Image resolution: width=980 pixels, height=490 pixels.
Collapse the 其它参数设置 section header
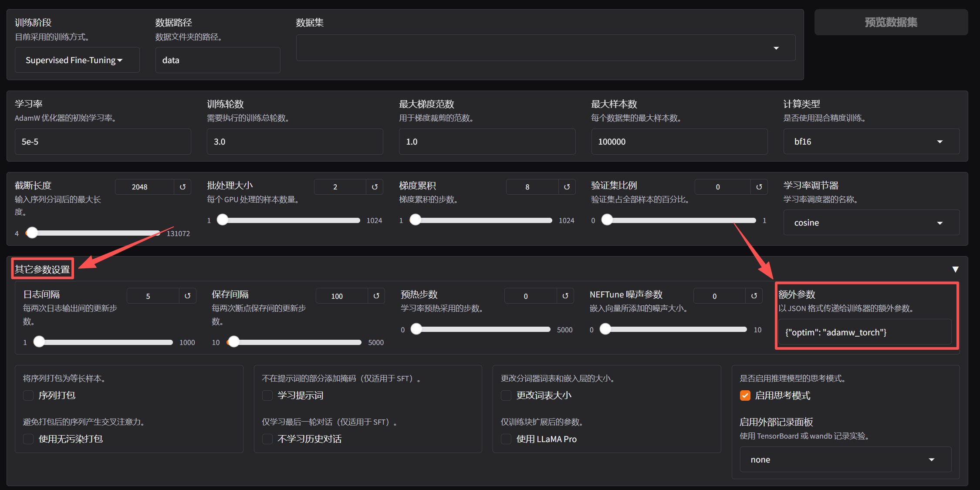point(42,269)
